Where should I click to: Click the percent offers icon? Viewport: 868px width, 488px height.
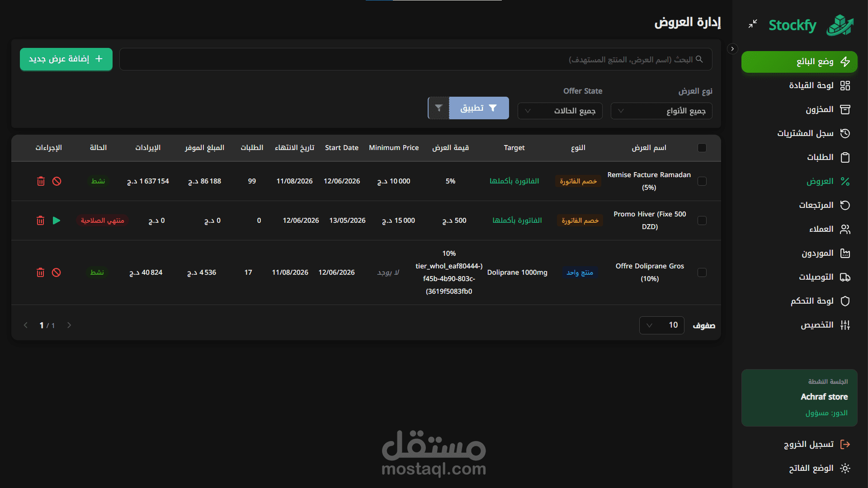click(845, 181)
